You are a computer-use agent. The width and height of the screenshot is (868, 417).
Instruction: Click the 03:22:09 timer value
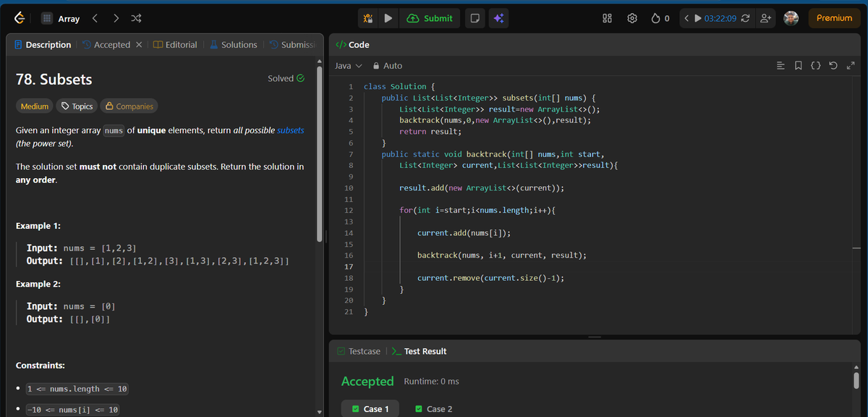pyautogui.click(x=720, y=18)
